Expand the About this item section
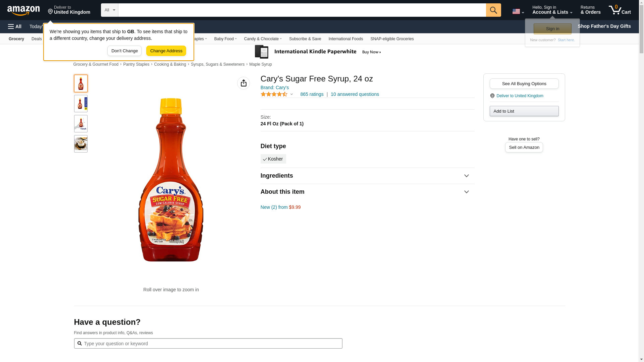Screen dimensions: 644x362 pyautogui.click(x=367, y=192)
